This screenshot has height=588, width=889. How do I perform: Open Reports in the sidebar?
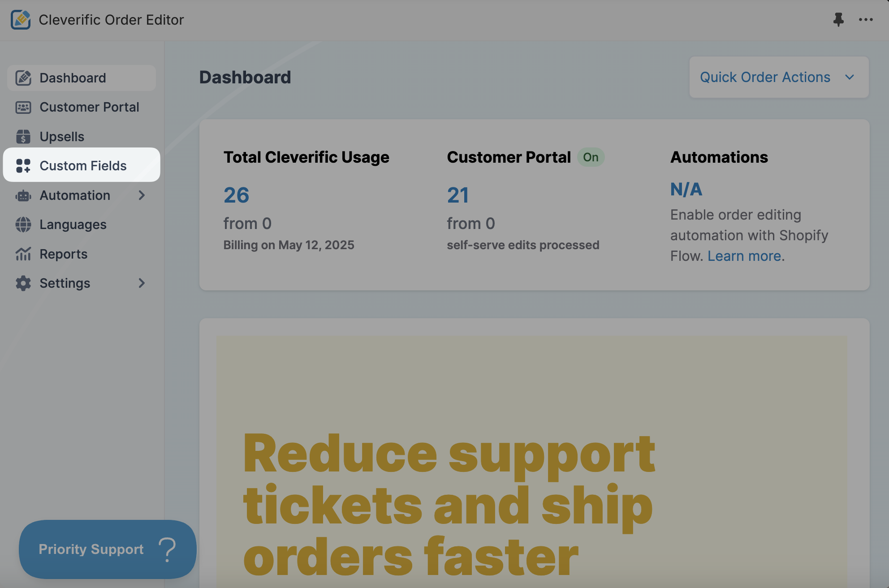pyautogui.click(x=82, y=254)
